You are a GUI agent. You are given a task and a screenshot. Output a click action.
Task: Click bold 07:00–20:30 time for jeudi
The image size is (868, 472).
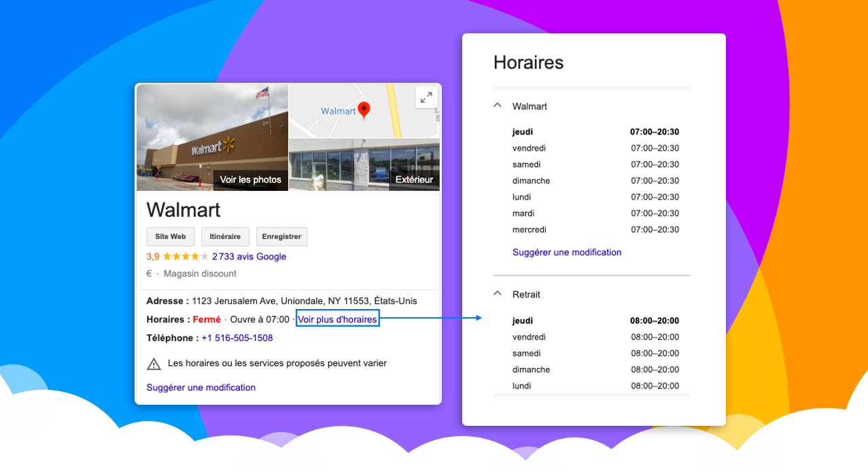tap(655, 132)
